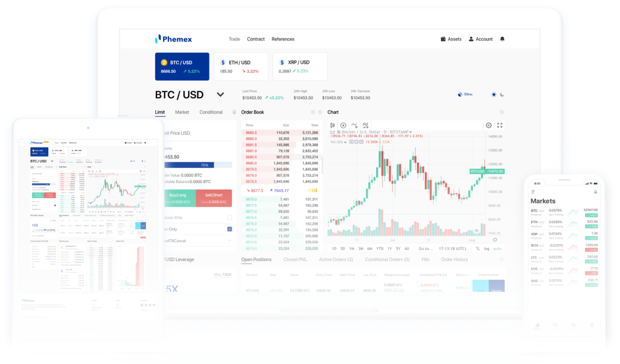
Task: Click the chart scroll-to-latest arrows button
Action: pyautogui.click(x=477, y=230)
